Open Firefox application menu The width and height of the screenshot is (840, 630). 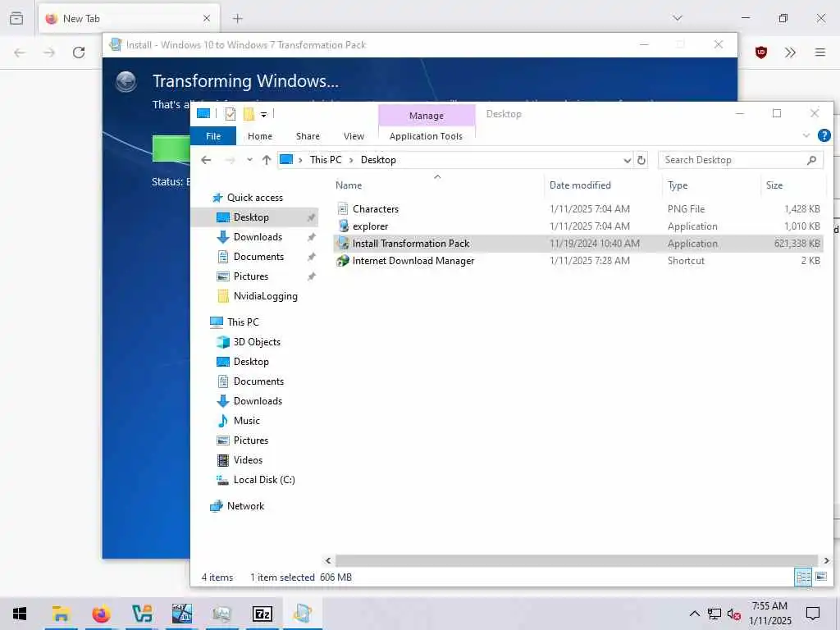coord(820,52)
